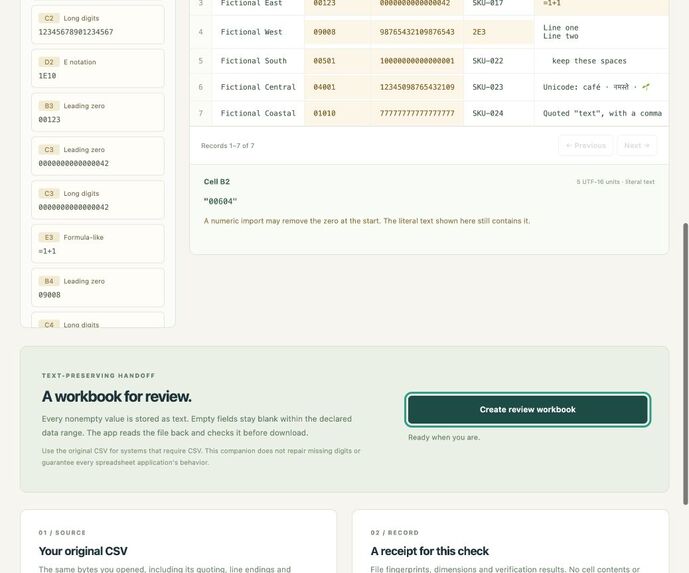Image resolution: width=689 pixels, height=573 pixels.
Task: Click cell 10000000000000001
Action: (x=417, y=61)
